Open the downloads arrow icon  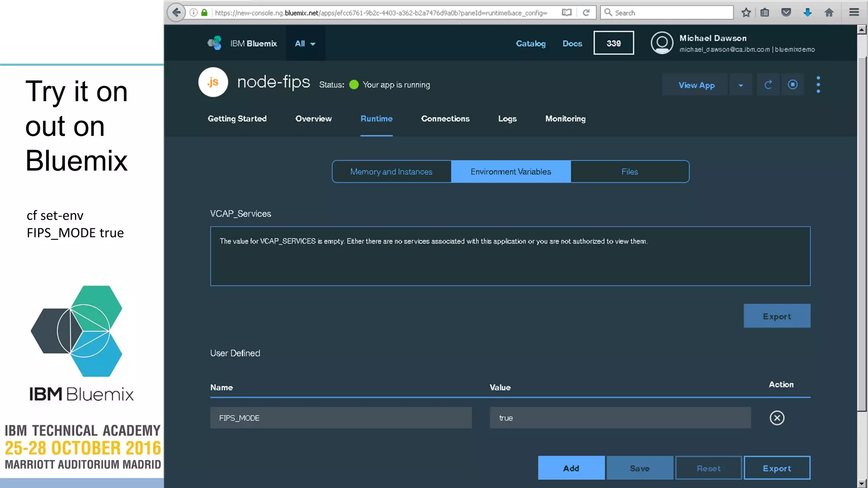tap(807, 13)
